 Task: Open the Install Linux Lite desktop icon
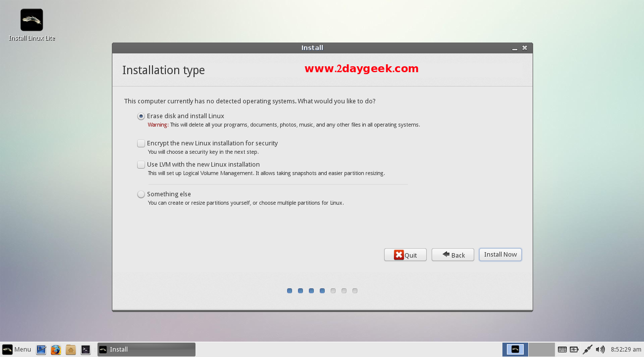pos(32,21)
